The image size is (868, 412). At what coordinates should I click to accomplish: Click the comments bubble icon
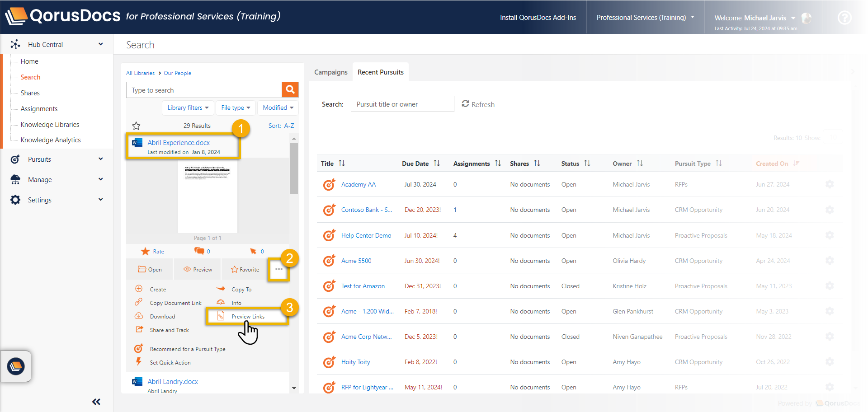click(199, 251)
